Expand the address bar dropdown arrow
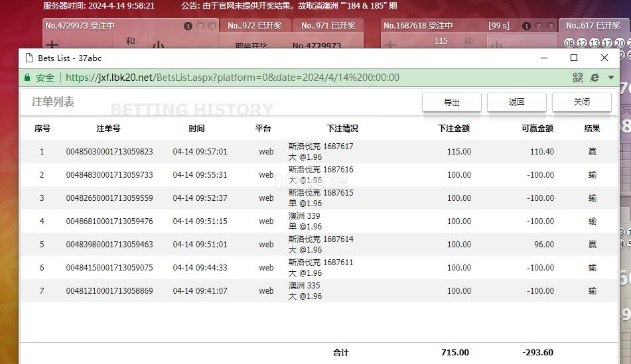Viewport: 631px width, 364px height. pyautogui.click(x=611, y=78)
